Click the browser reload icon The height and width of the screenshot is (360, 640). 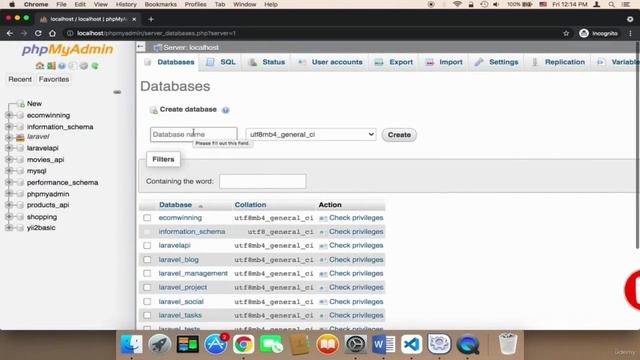tap(38, 33)
